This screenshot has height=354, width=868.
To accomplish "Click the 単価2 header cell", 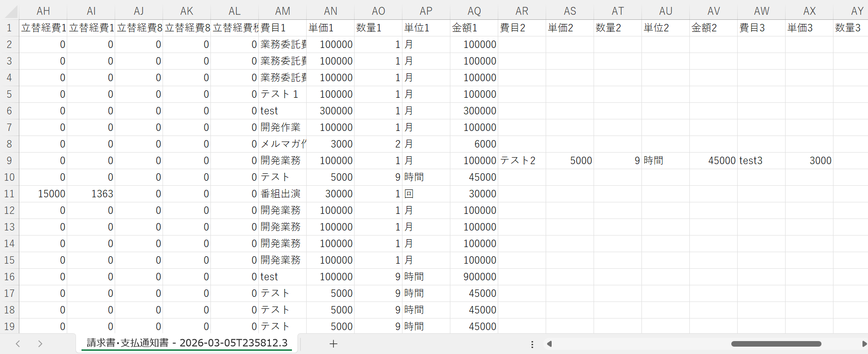I will (x=570, y=28).
